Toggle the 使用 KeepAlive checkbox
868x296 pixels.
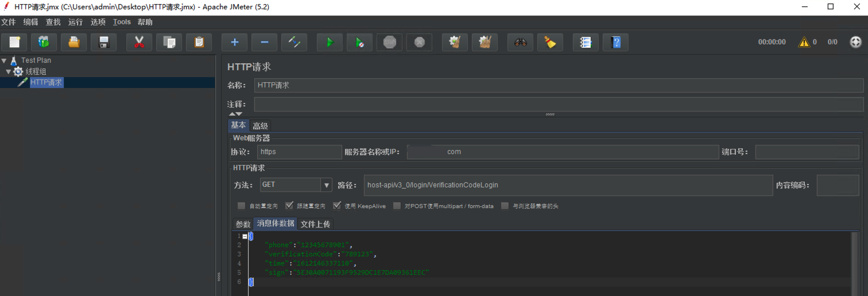click(x=336, y=206)
